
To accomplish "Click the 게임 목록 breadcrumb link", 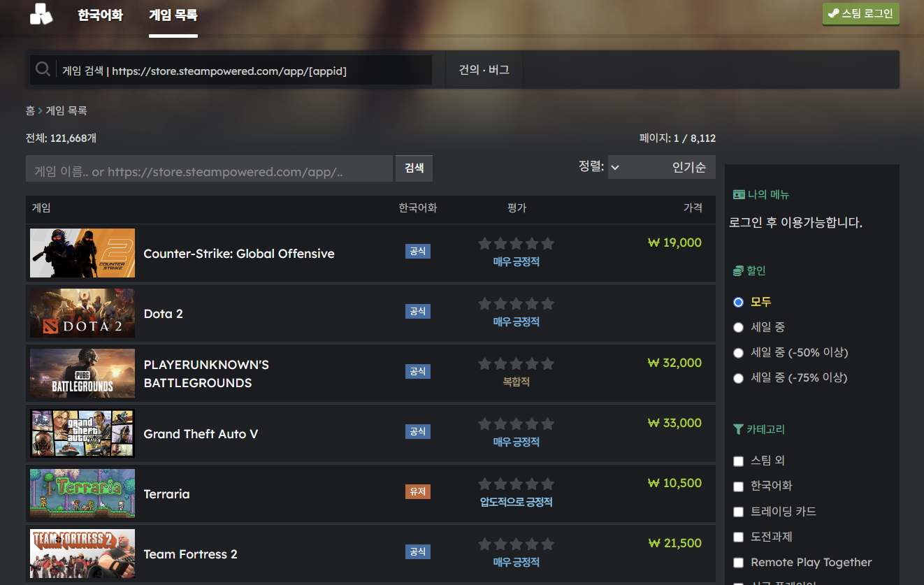I will tap(66, 110).
